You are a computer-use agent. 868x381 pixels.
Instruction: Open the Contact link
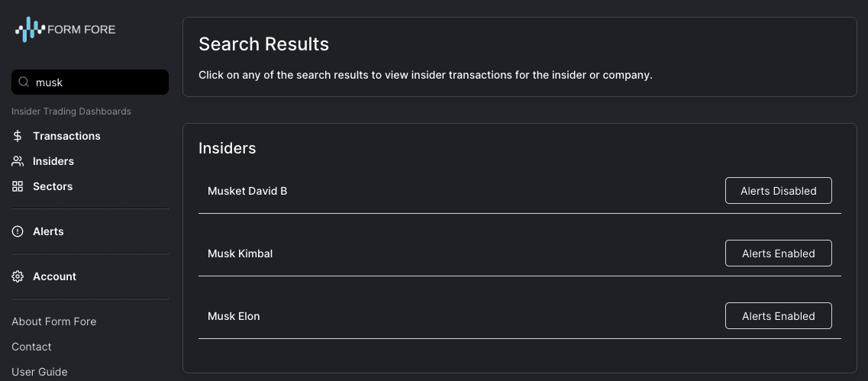31,347
